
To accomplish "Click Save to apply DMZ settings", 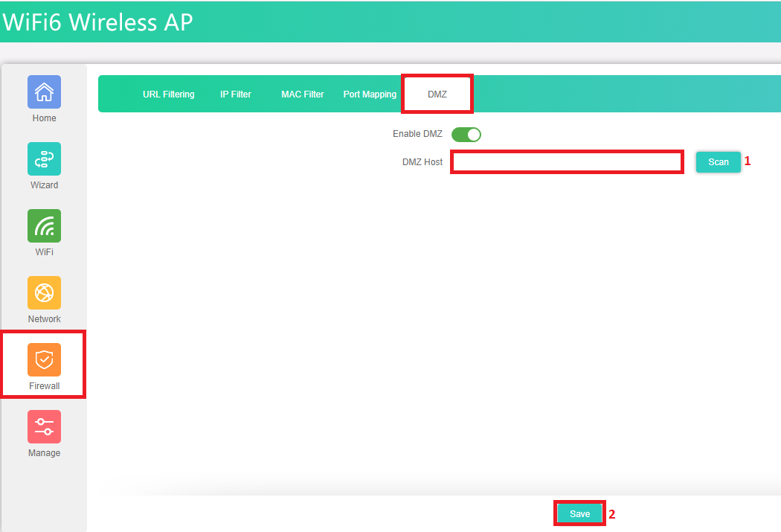I will click(x=579, y=513).
